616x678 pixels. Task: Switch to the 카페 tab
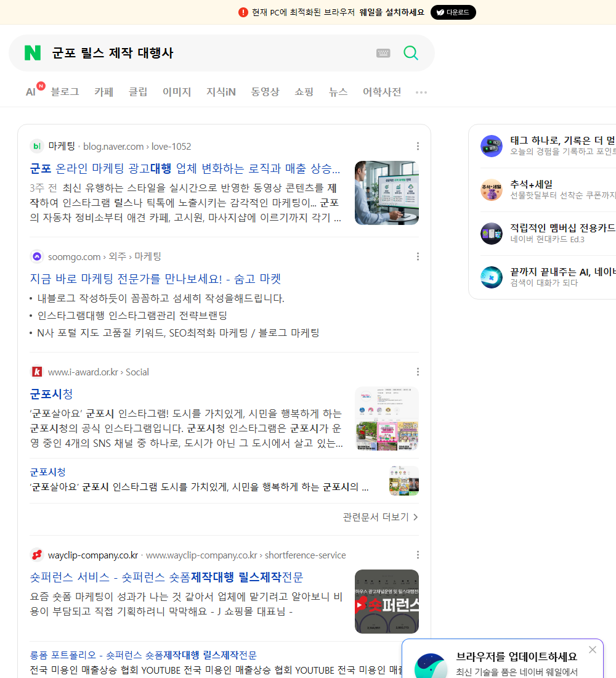103,92
